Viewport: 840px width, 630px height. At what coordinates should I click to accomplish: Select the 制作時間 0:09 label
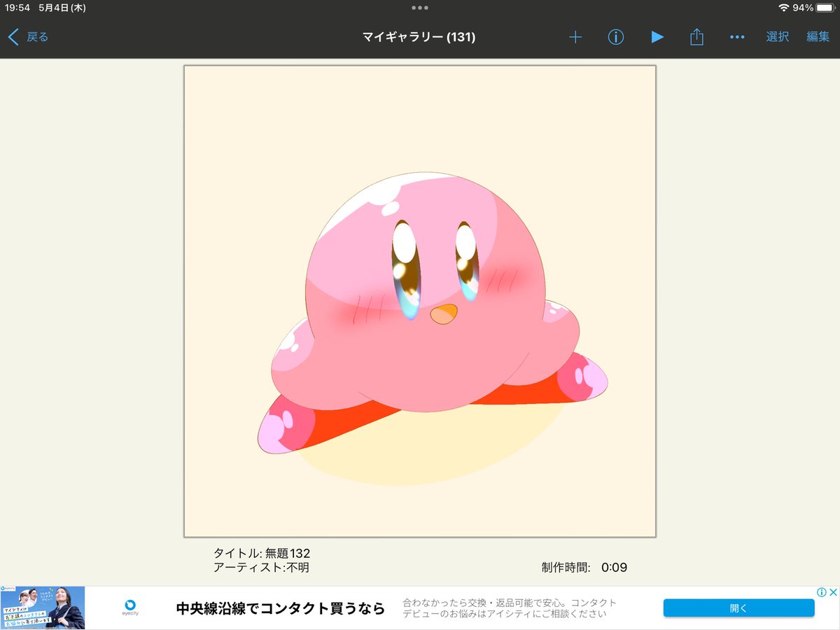coord(584,568)
